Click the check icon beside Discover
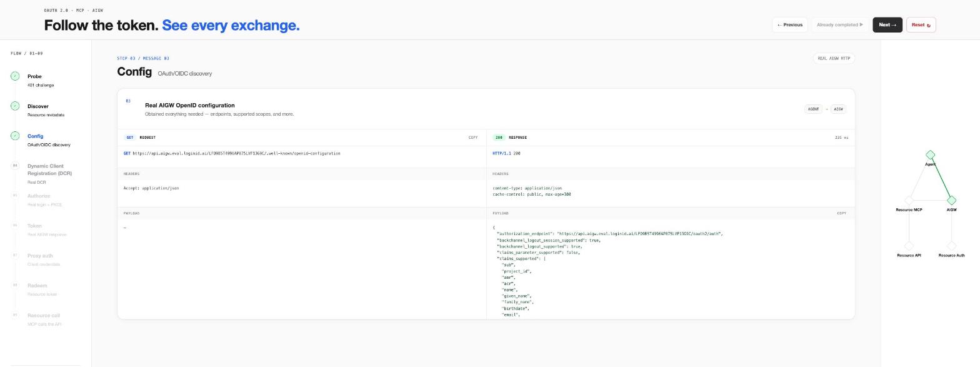 (15, 106)
